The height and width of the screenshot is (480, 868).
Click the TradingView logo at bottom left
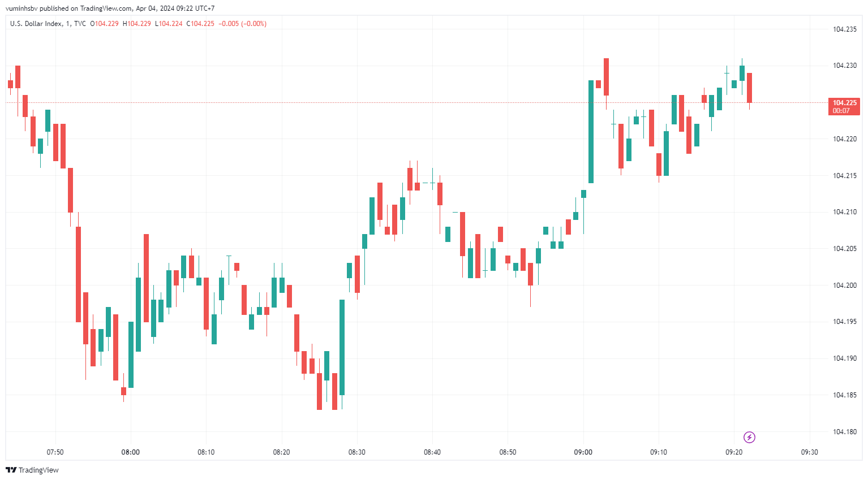pos(32,470)
